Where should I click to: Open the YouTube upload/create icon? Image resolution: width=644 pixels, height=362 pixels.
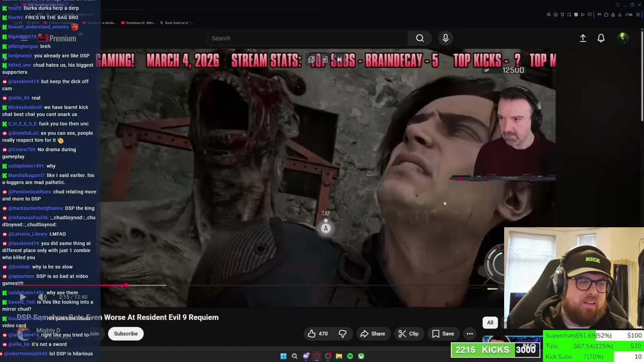[583, 38]
